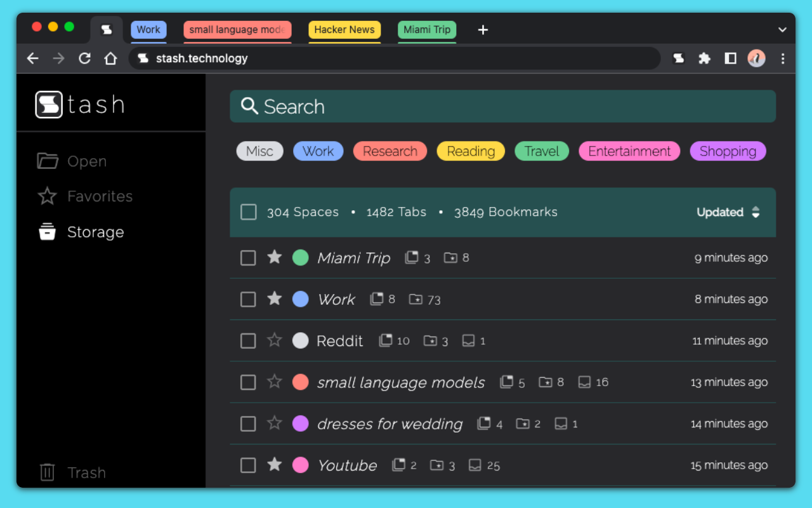The width and height of the screenshot is (812, 508).
Task: Click the pink color dot for Youtube
Action: point(300,465)
